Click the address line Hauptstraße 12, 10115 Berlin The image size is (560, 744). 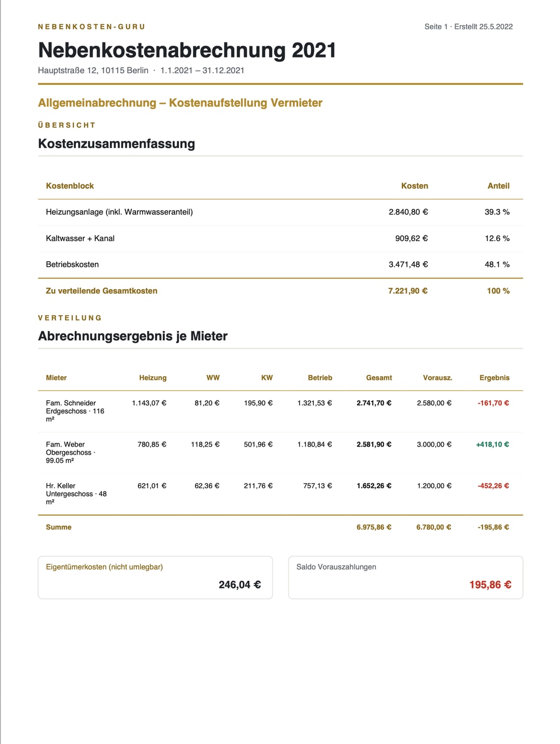[93, 70]
